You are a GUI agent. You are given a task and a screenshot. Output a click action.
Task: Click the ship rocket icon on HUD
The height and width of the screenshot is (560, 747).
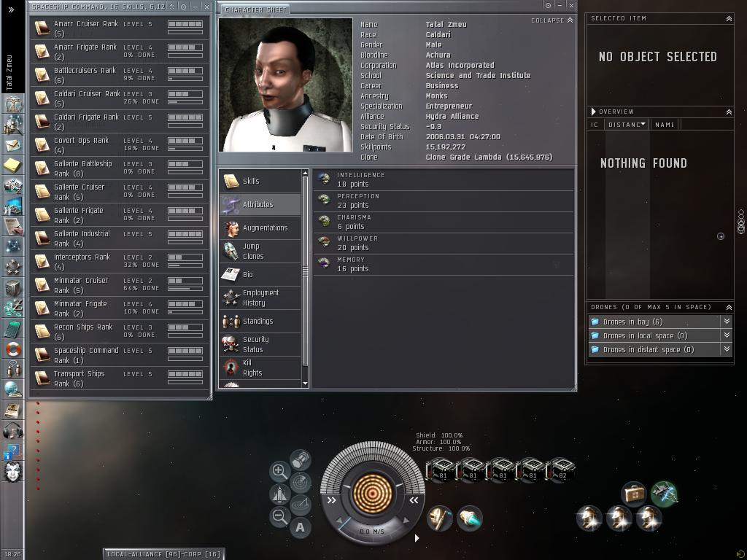(279, 494)
